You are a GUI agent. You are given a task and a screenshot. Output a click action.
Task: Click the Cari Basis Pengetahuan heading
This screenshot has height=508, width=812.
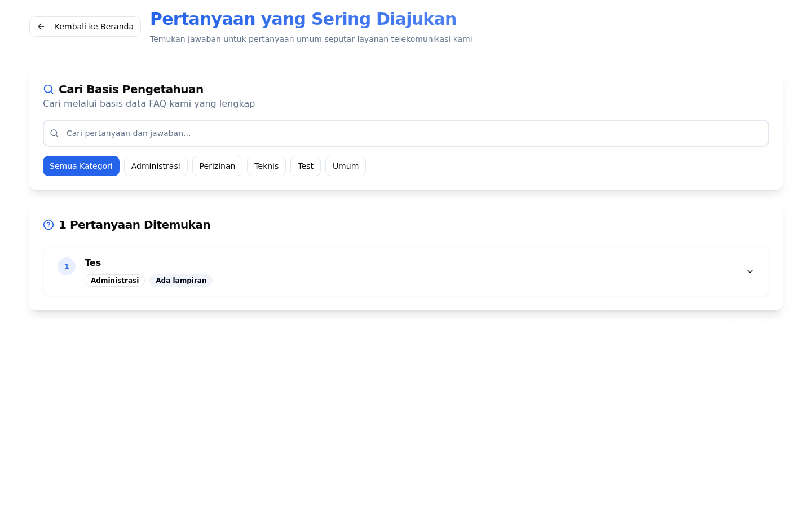(x=131, y=89)
